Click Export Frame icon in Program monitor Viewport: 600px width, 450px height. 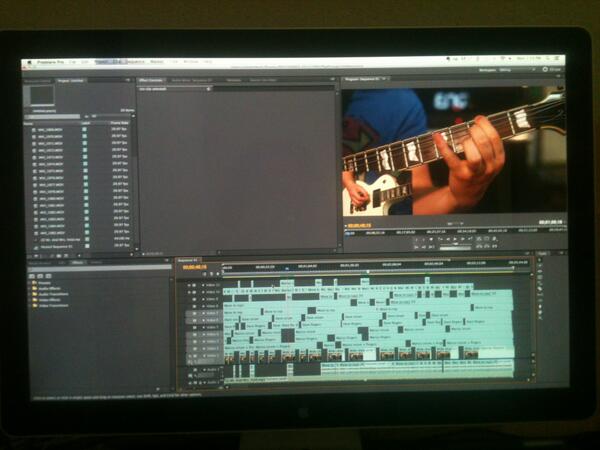[494, 247]
